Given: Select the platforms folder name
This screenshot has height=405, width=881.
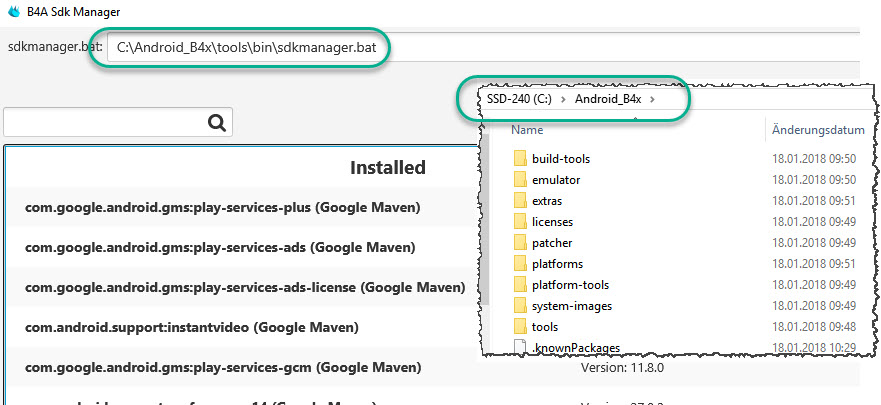Looking at the screenshot, I should 557,264.
